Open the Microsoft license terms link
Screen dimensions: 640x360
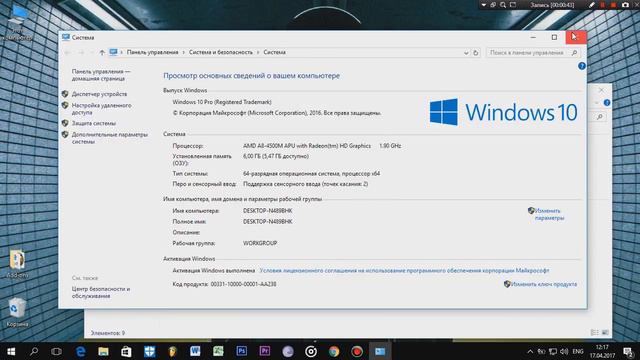(404, 270)
